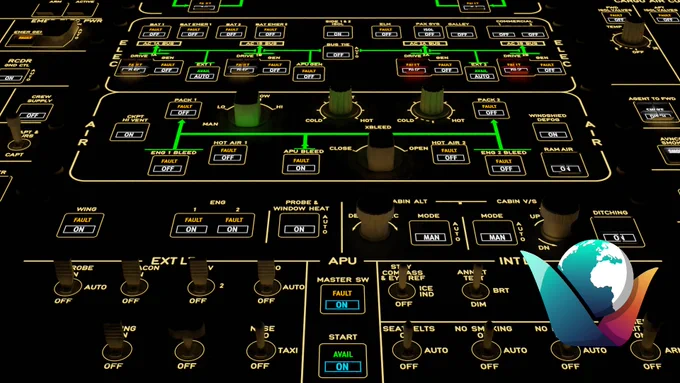Image resolution: width=680 pixels, height=383 pixels.
Task: Push the DITCHING pushbutton
Action: pyautogui.click(x=618, y=232)
